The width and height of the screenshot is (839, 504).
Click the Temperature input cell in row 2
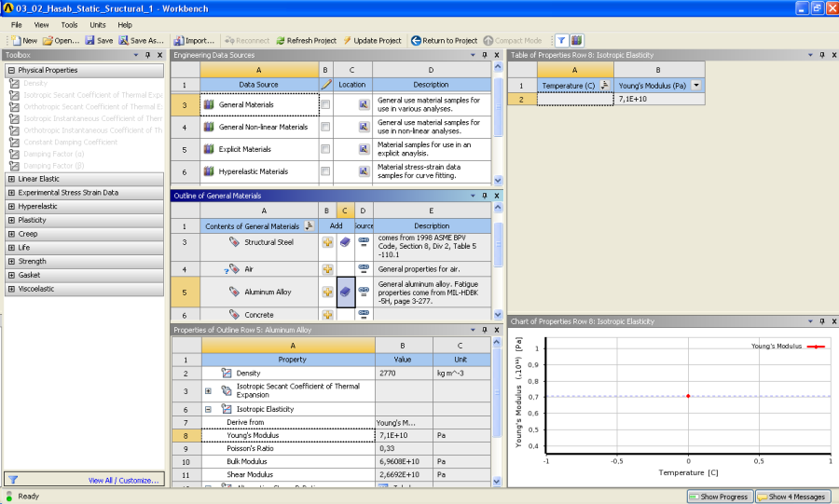(575, 100)
